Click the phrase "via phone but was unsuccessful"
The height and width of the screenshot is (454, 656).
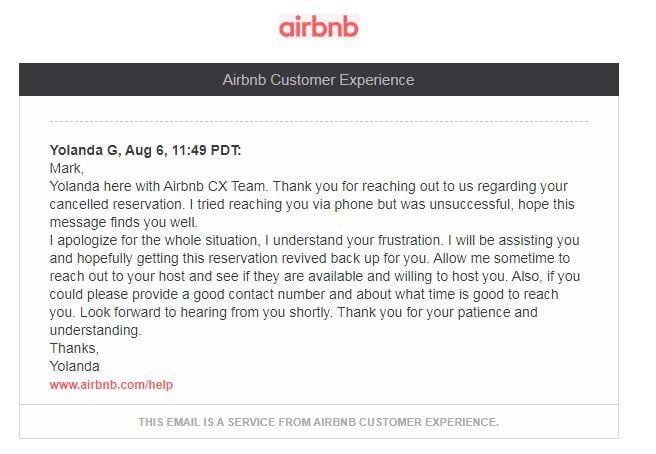407,204
